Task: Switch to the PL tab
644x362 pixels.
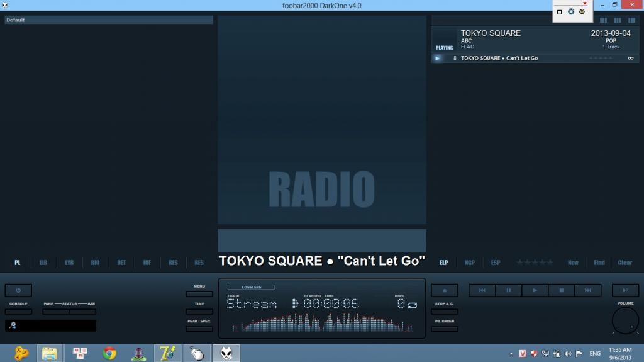Action: click(x=17, y=263)
